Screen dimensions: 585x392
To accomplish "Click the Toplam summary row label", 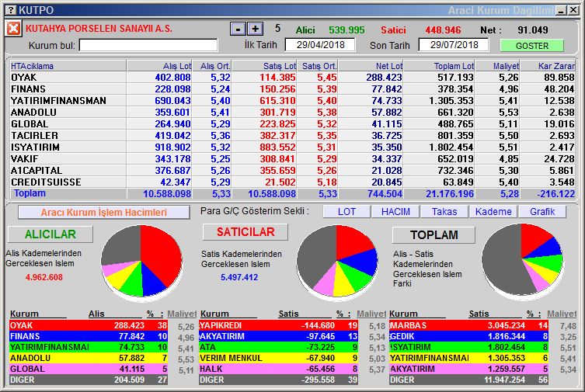I will click(x=30, y=193).
